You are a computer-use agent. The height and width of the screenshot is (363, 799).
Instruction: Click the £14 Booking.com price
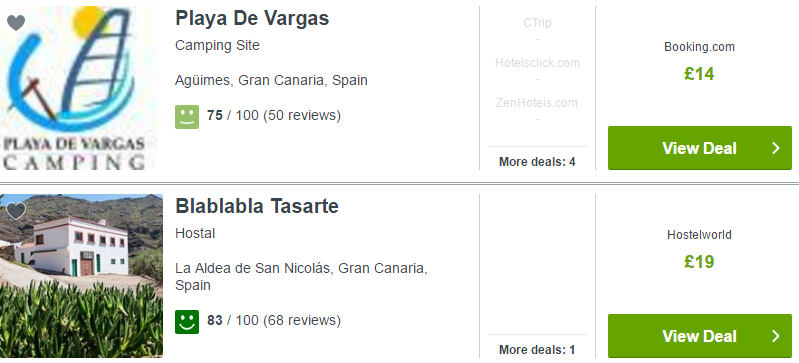pos(699,74)
